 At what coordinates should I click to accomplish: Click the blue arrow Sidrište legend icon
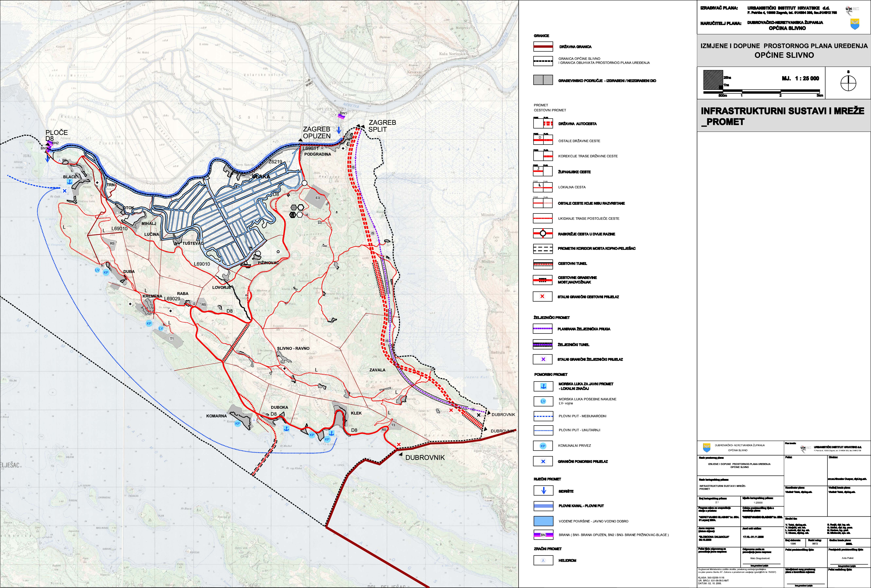[x=543, y=491]
